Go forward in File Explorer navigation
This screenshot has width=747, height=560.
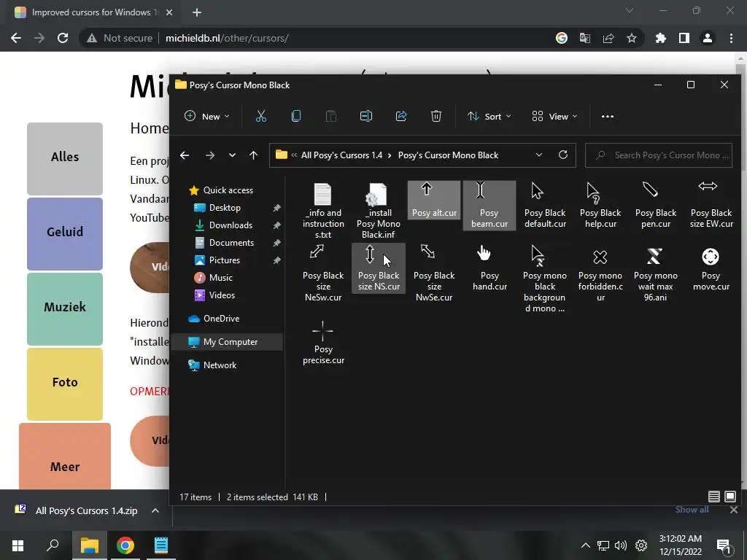point(209,155)
